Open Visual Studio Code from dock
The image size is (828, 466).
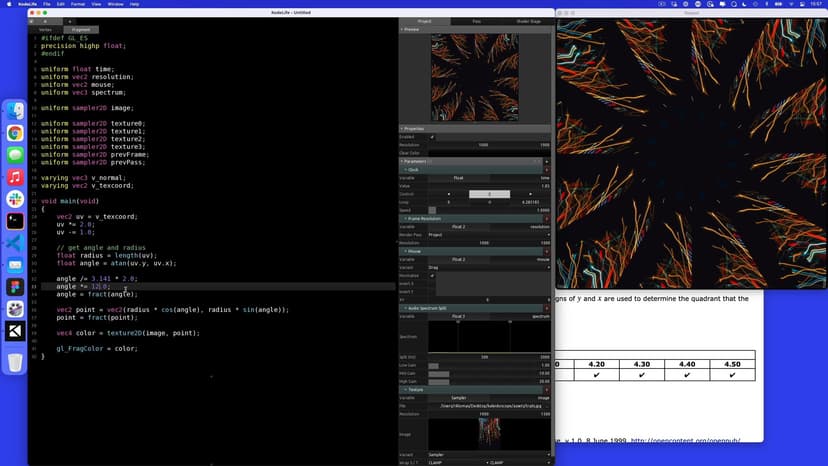pyautogui.click(x=15, y=243)
